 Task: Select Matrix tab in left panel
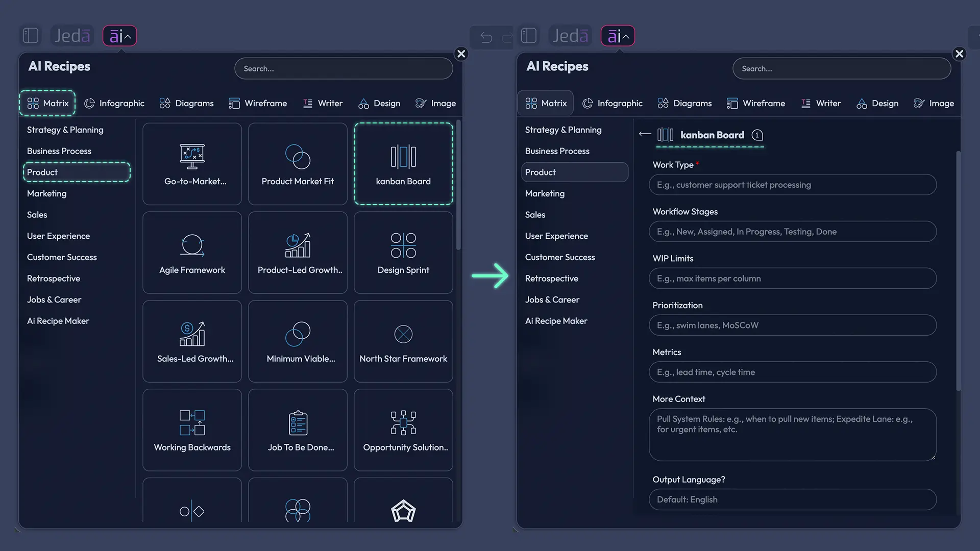[x=47, y=103]
